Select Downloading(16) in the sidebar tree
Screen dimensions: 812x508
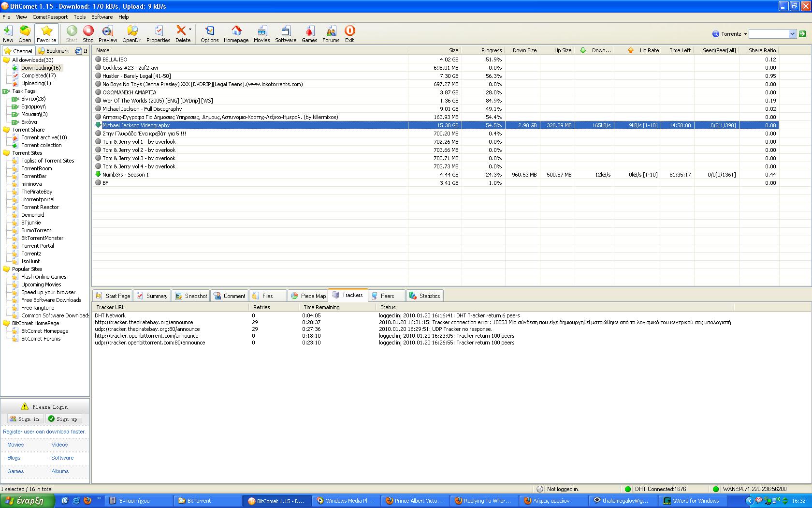41,68
